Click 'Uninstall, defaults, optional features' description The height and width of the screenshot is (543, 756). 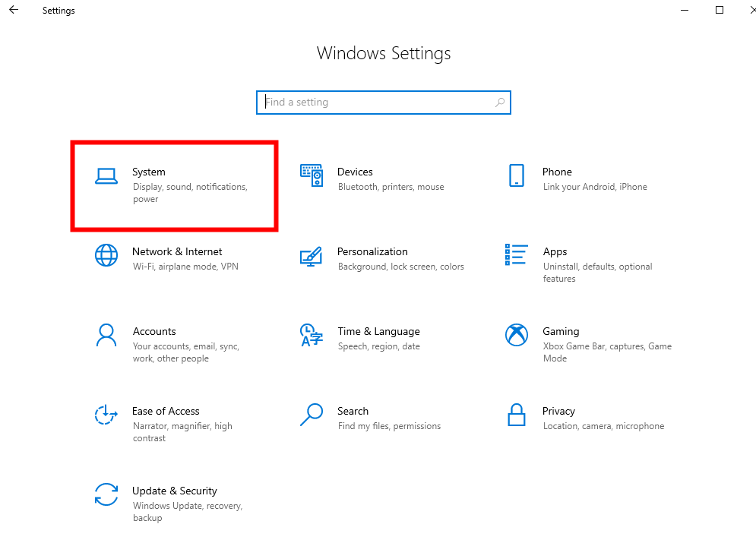click(597, 273)
